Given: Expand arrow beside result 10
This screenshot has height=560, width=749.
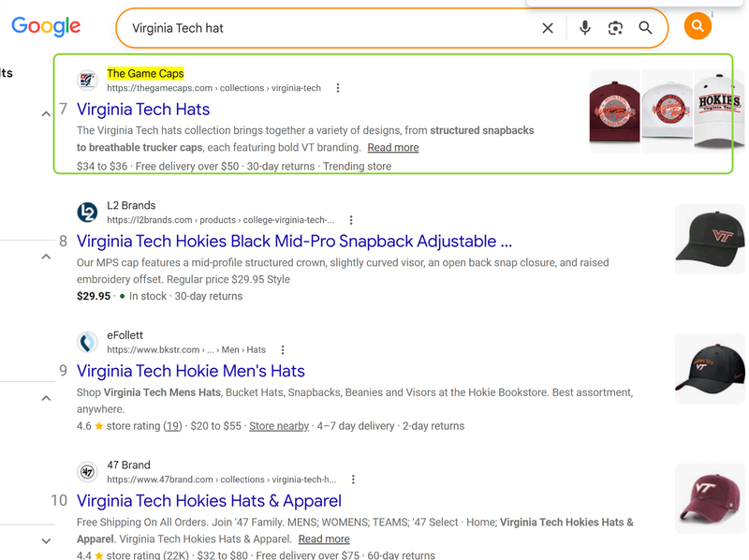Looking at the screenshot, I should point(46,541).
